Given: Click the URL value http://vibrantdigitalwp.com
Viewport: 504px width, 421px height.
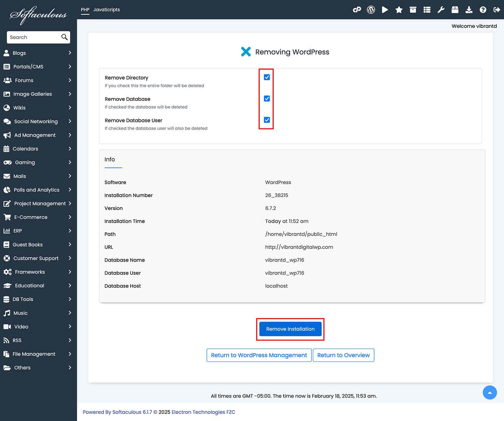Looking at the screenshot, I should [299, 247].
